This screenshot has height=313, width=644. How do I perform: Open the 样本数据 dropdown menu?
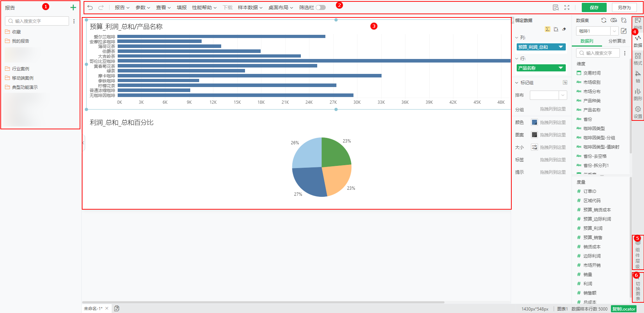(x=250, y=7)
